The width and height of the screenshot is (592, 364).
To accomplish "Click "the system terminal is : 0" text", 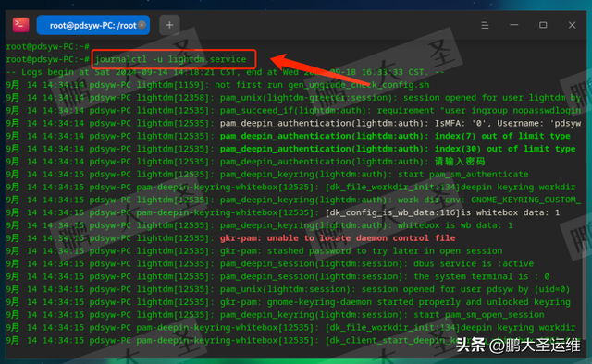I will pos(482,276).
